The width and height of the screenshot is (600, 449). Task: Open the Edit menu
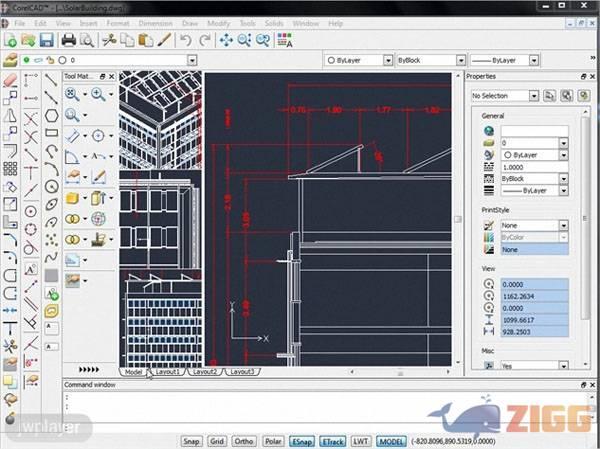point(40,23)
